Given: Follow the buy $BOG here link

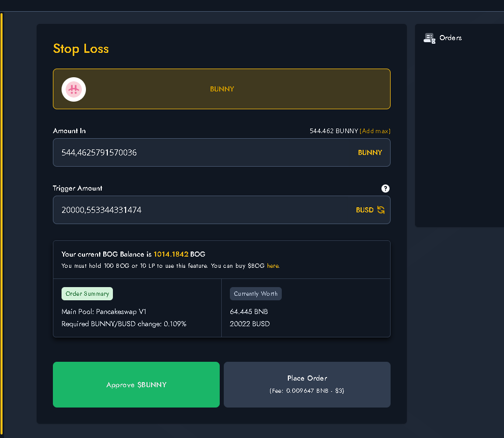Looking at the screenshot, I should [273, 266].
